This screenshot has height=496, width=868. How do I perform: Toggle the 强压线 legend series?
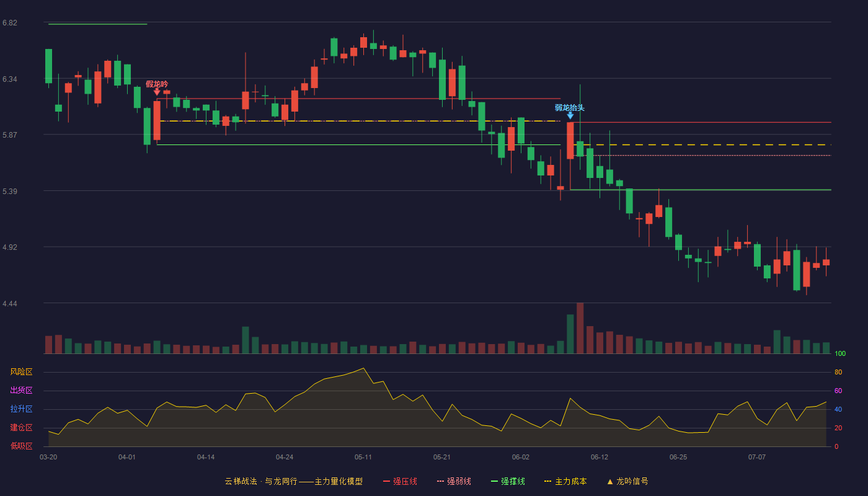coord(400,481)
